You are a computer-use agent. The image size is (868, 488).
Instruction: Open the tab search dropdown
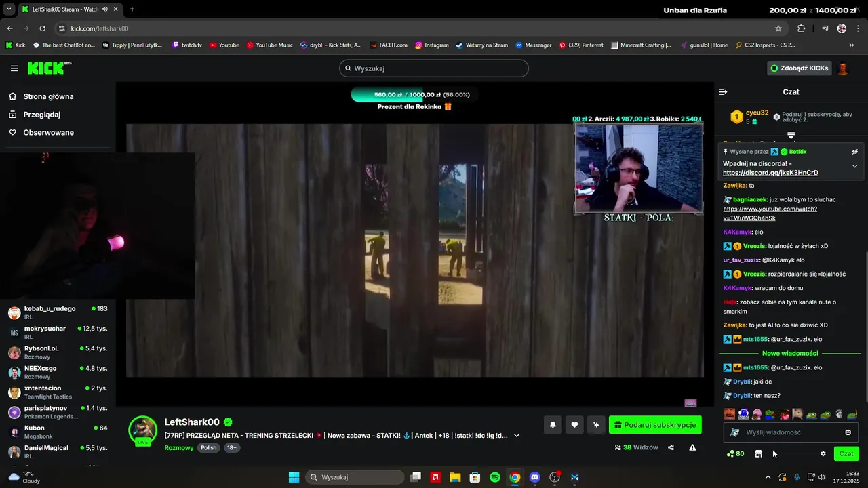point(9,9)
